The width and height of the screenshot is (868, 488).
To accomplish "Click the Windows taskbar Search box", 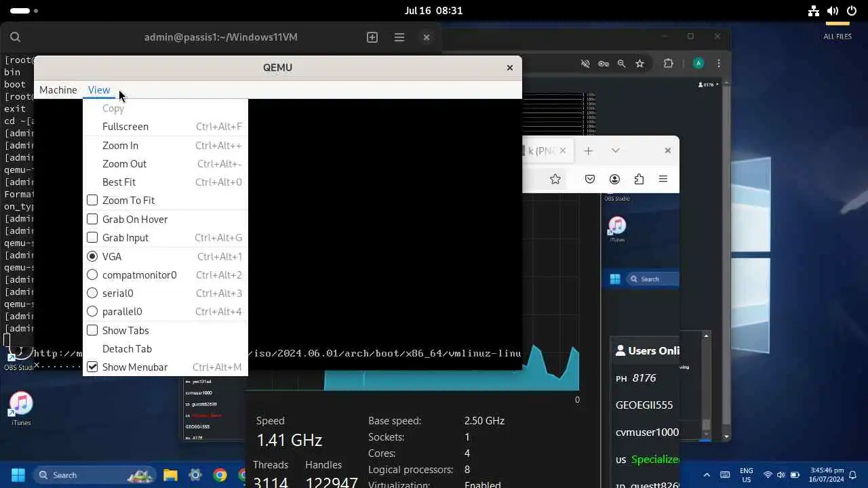I will (x=94, y=475).
